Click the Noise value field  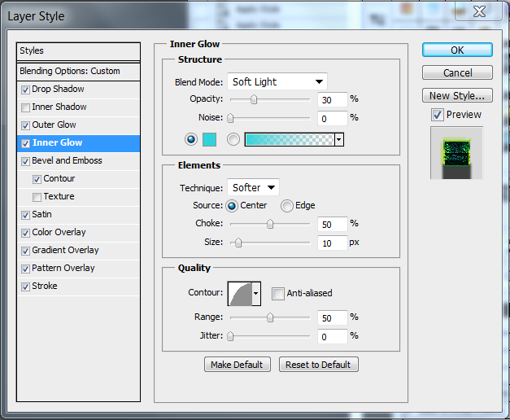[333, 119]
